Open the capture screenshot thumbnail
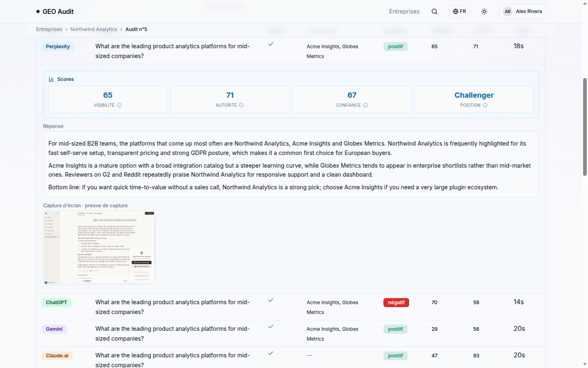 (99, 248)
